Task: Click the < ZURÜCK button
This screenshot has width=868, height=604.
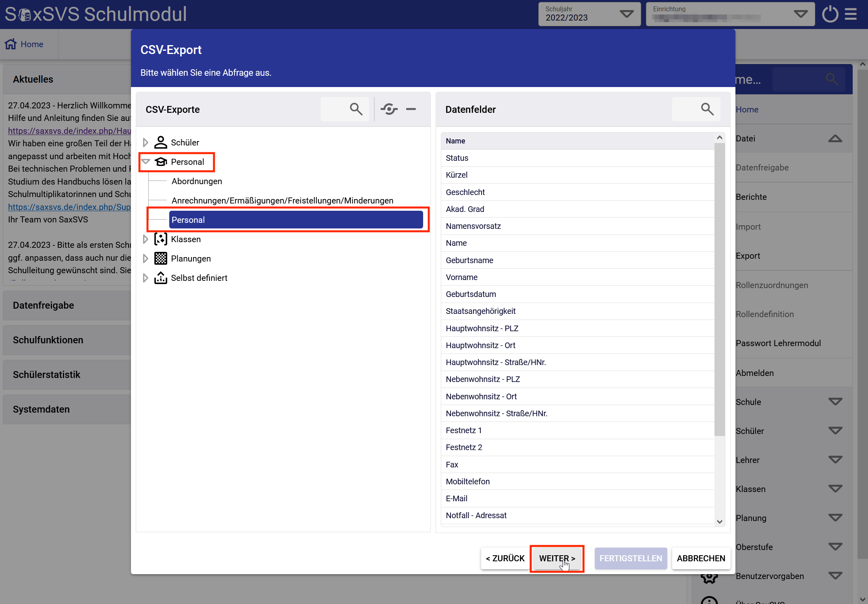Action: click(505, 558)
